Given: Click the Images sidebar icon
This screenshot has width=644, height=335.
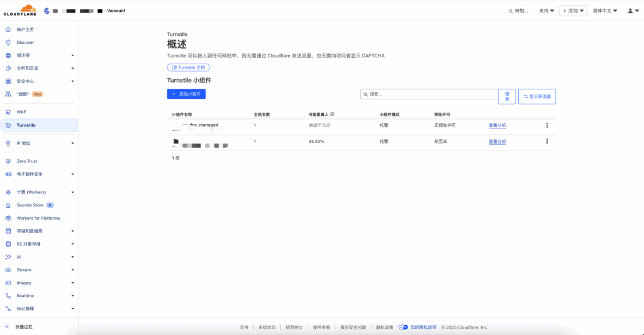Looking at the screenshot, I should point(8,283).
